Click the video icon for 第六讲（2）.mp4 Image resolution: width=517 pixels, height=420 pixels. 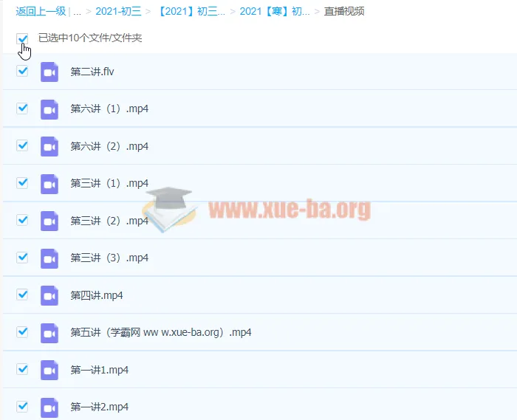[49, 146]
